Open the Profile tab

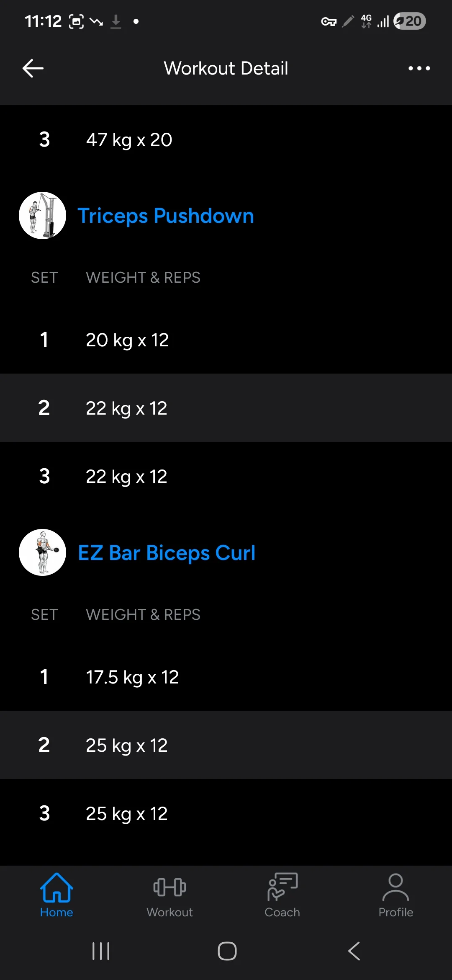pyautogui.click(x=395, y=895)
